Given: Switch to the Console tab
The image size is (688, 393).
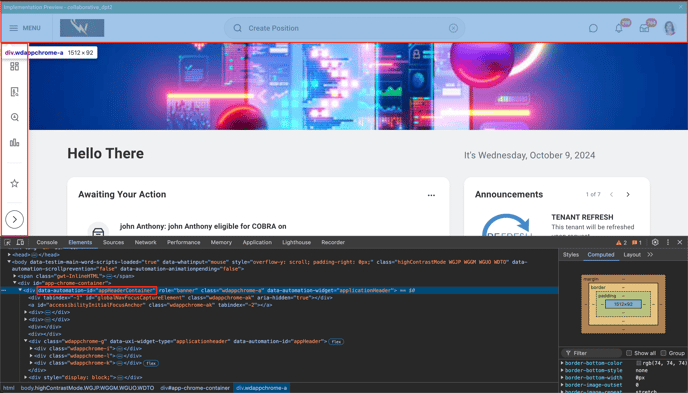Looking at the screenshot, I should (x=47, y=242).
